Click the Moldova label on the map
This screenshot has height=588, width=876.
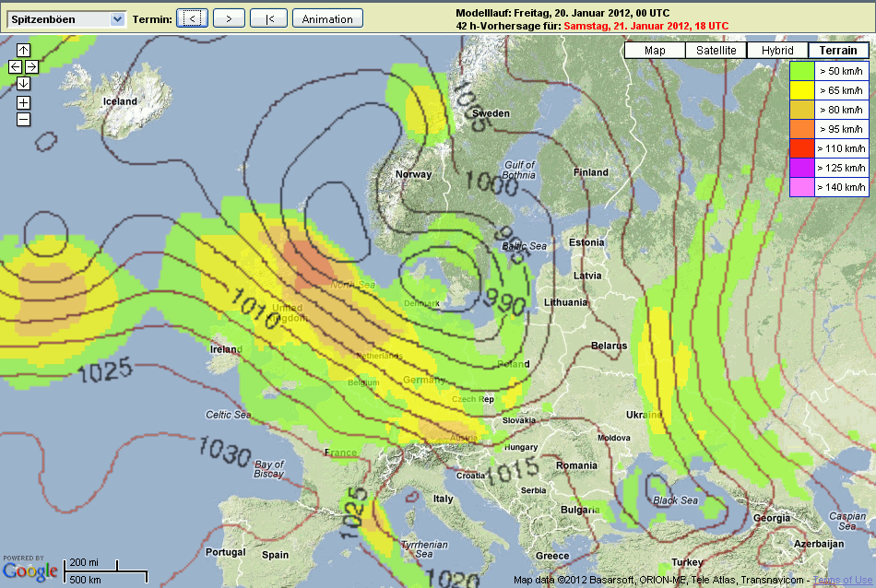point(614,438)
